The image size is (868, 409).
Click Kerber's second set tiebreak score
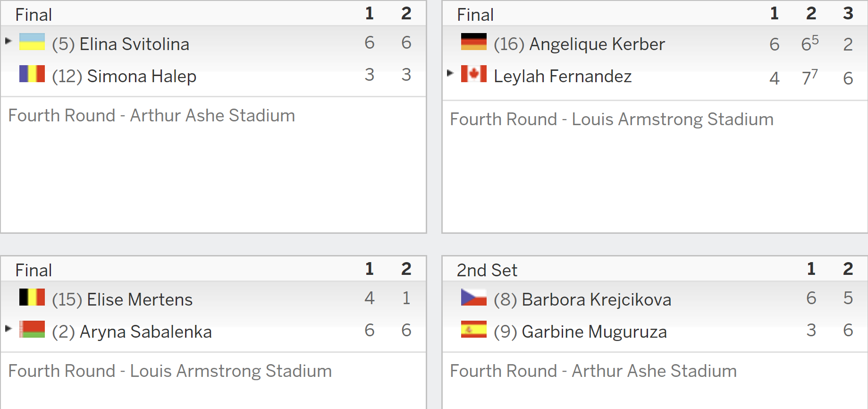coord(810,43)
